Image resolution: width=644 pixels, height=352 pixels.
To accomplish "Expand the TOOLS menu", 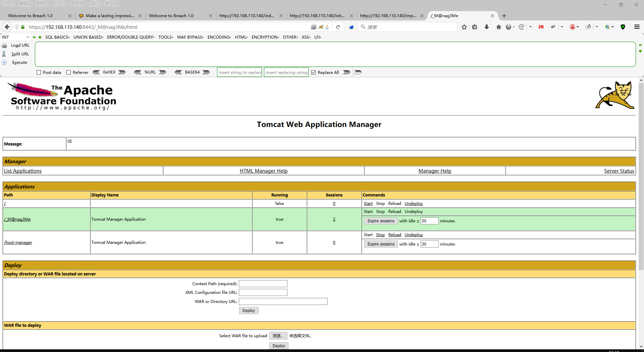I will 166,37.
